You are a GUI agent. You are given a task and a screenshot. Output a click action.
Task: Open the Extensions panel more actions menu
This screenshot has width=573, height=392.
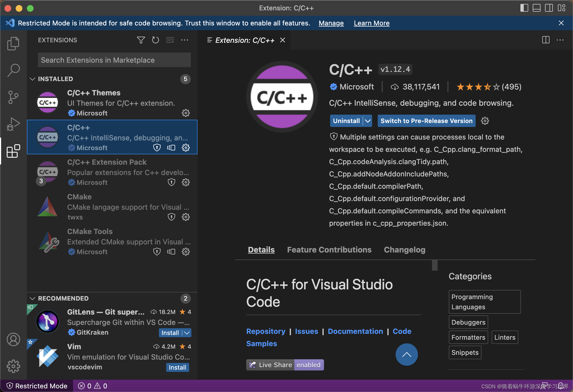[x=184, y=40]
